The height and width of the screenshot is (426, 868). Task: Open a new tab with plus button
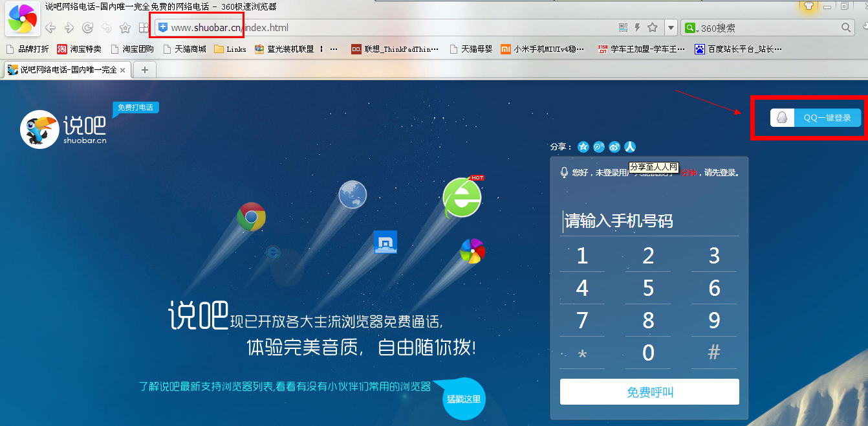coord(144,70)
